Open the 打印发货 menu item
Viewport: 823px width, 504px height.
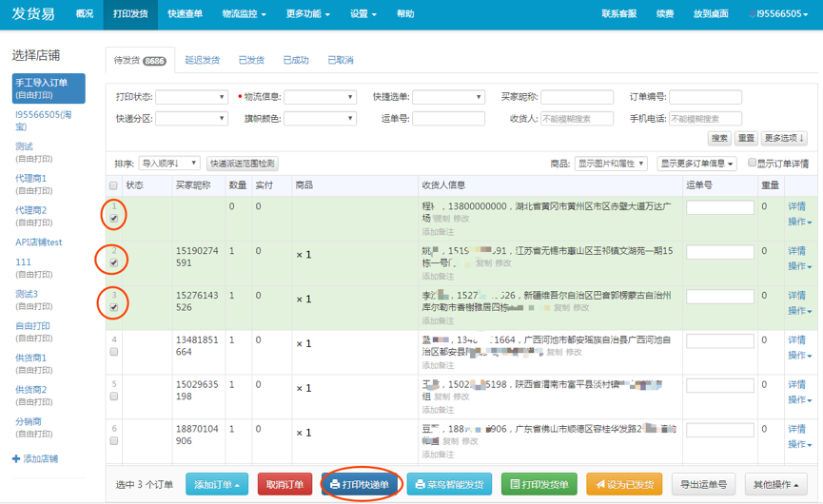(130, 14)
